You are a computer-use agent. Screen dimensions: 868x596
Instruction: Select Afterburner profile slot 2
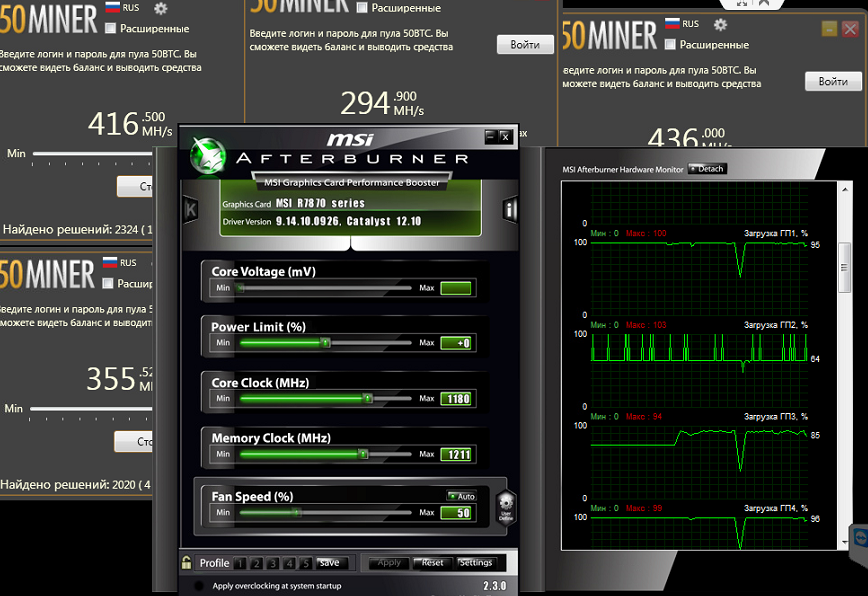point(256,563)
